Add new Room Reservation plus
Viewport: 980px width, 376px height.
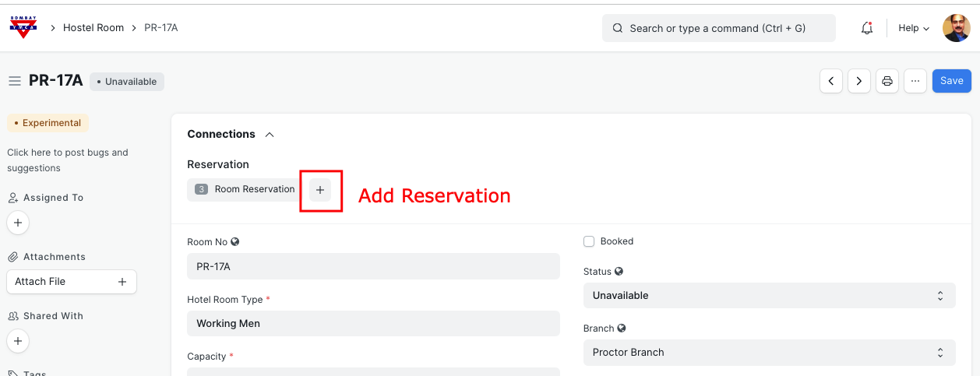[320, 190]
